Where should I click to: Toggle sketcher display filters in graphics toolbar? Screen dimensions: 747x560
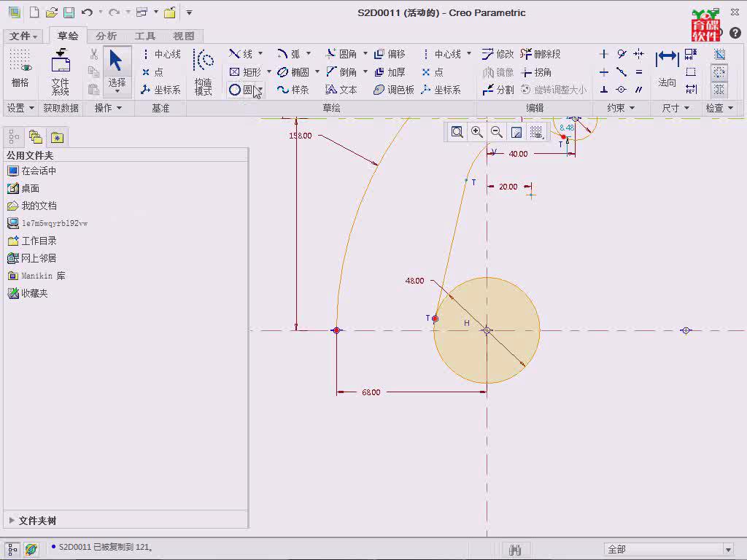click(536, 132)
